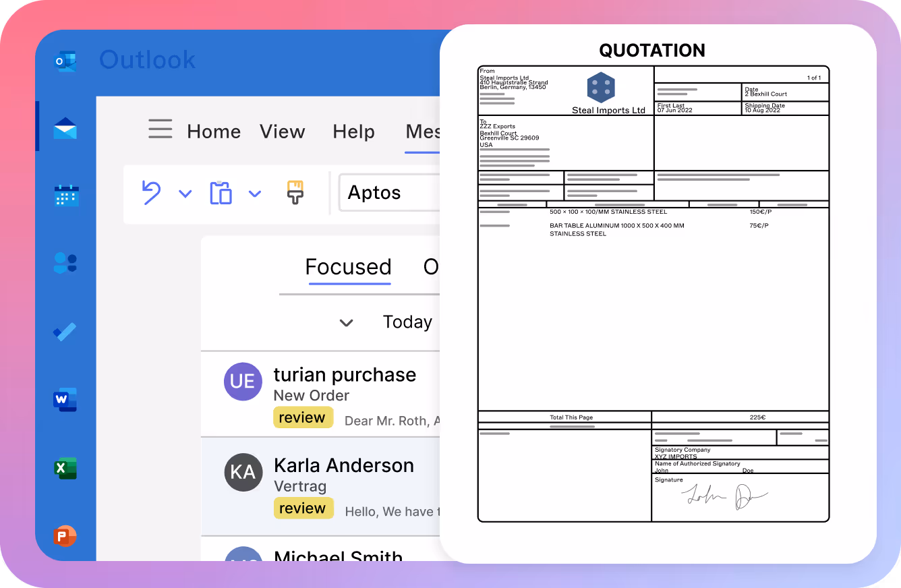Click the 150€/P price in quotation

click(760, 212)
